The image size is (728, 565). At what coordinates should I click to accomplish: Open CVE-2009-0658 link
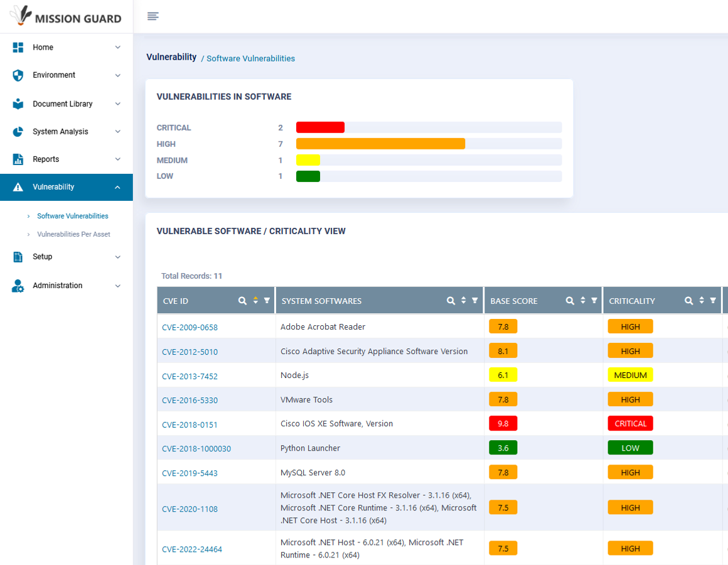pos(190,327)
